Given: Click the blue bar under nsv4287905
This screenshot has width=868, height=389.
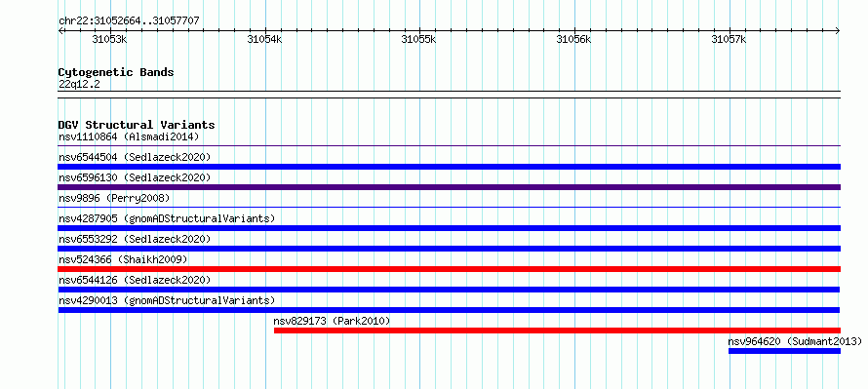Looking at the screenshot, I should coord(449,228).
